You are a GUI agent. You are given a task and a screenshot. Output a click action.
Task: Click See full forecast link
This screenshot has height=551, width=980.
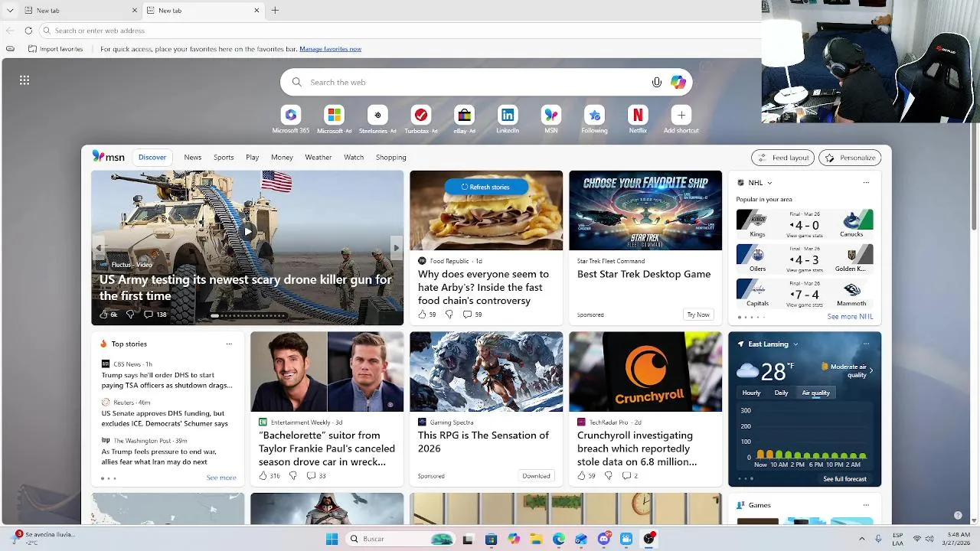click(x=844, y=479)
